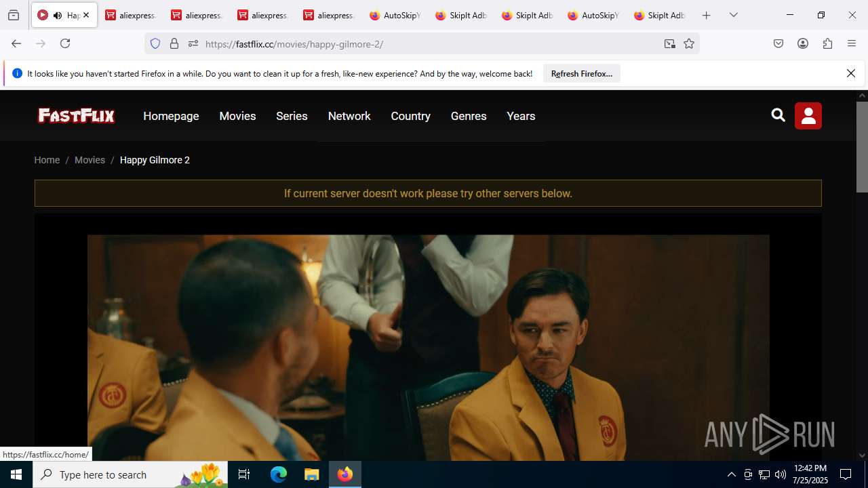Open the Genres navigation menu
The width and height of the screenshot is (868, 488).
(x=469, y=116)
